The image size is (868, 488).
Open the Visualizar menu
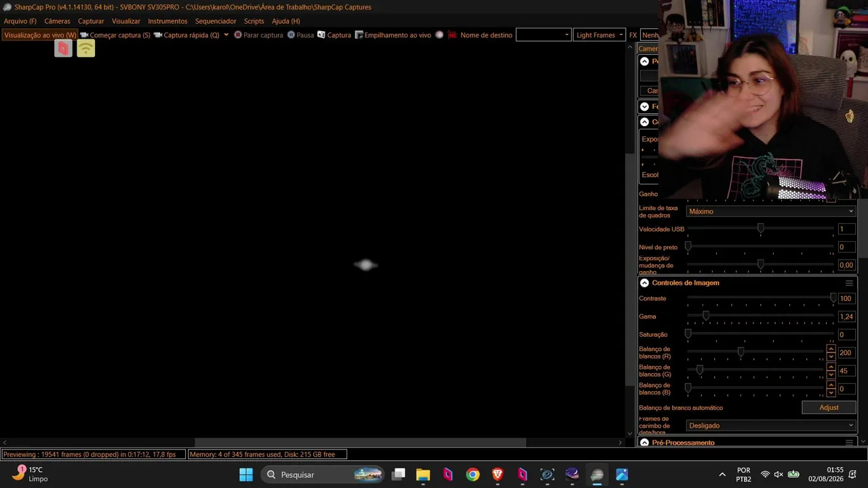point(126,21)
